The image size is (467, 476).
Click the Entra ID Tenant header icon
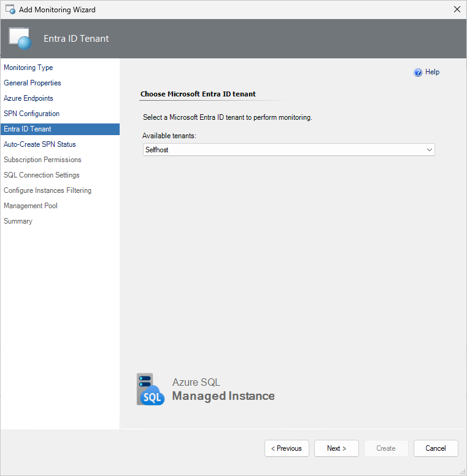coord(20,39)
